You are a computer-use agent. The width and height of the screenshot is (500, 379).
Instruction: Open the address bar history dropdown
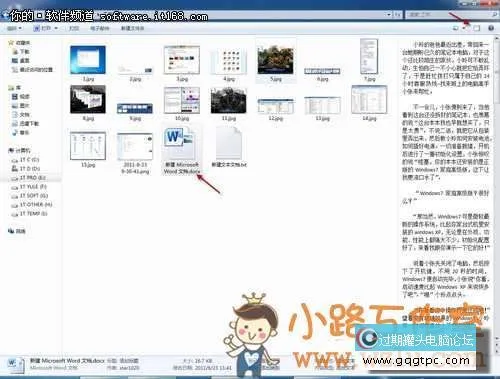(x=389, y=15)
